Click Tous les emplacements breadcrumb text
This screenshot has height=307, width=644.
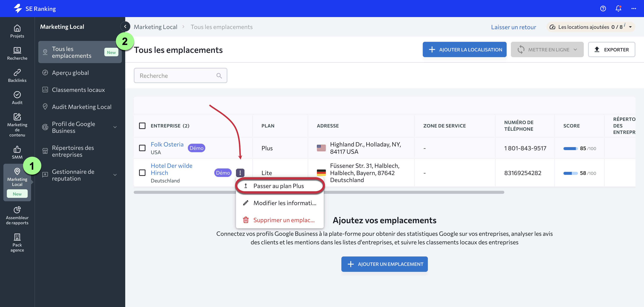221,27
